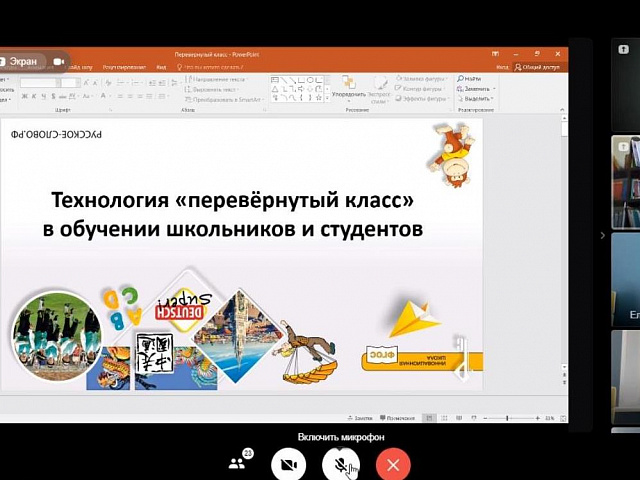Align text right
640x480 pixels.
[x=140, y=96]
